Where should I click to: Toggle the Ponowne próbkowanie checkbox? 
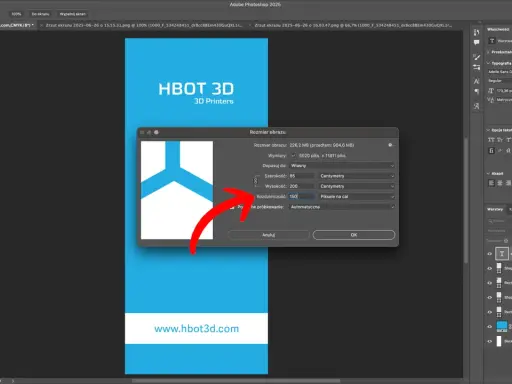pos(232,207)
